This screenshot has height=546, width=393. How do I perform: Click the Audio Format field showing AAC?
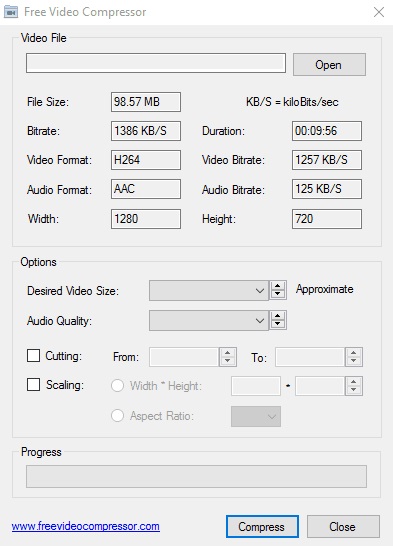146,189
